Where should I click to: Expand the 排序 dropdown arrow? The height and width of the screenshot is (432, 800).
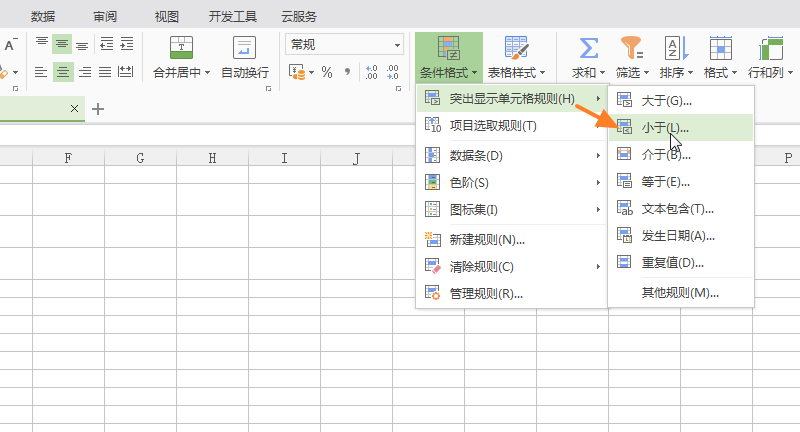[690, 73]
